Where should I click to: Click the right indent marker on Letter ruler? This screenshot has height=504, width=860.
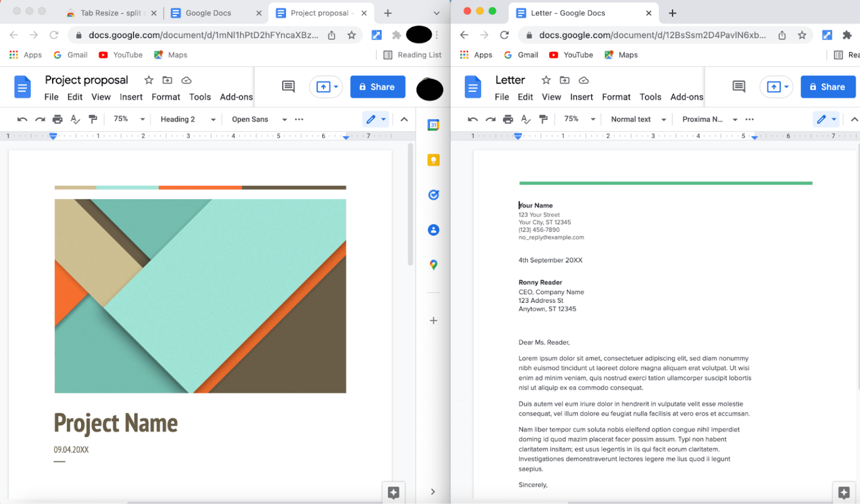point(754,138)
